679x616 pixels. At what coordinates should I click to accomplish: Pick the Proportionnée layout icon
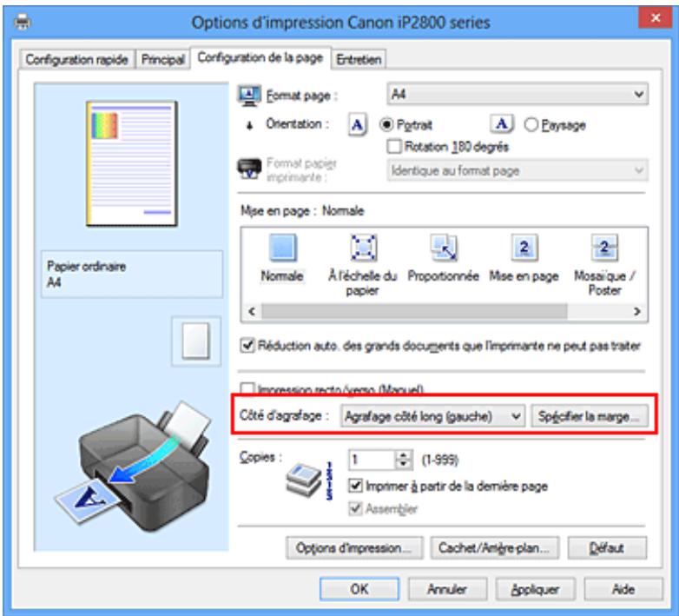coord(444,248)
